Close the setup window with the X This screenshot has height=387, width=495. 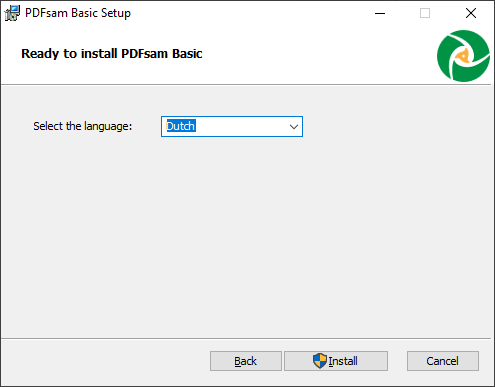pyautogui.click(x=471, y=13)
